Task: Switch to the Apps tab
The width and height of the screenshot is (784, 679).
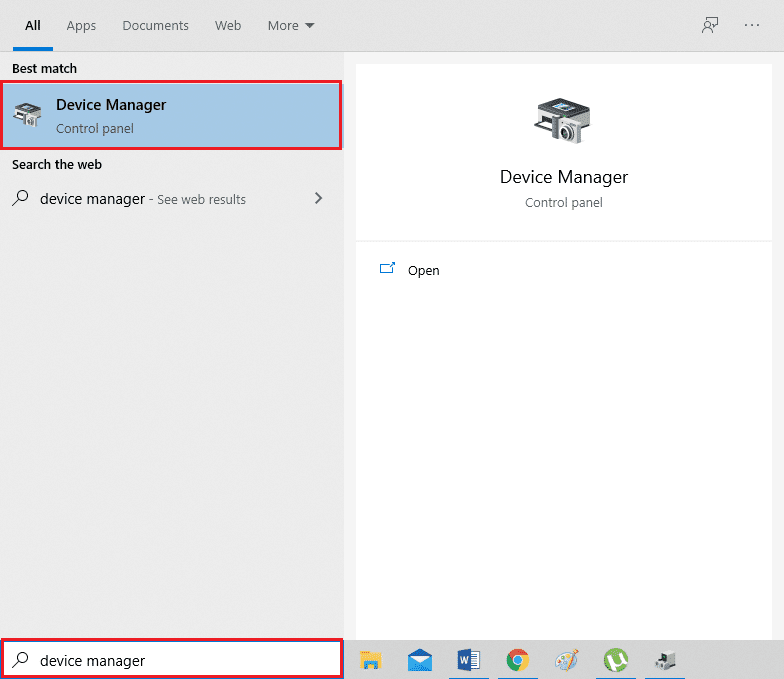Action: (x=81, y=26)
